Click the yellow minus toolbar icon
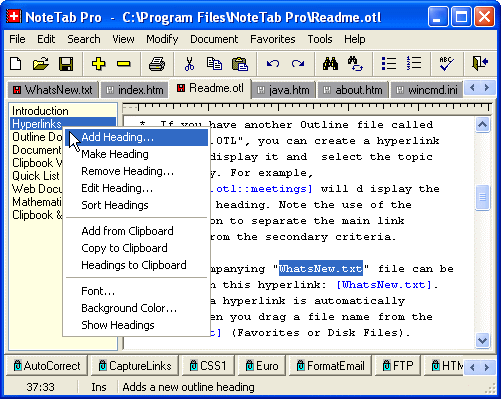Image resolution: width=501 pixels, height=399 pixels. 124,63
